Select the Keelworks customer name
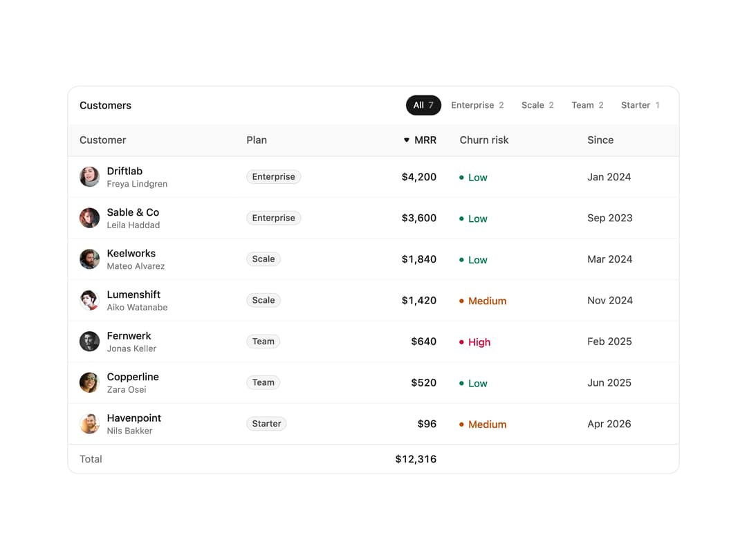The width and height of the screenshot is (747, 560). (131, 253)
